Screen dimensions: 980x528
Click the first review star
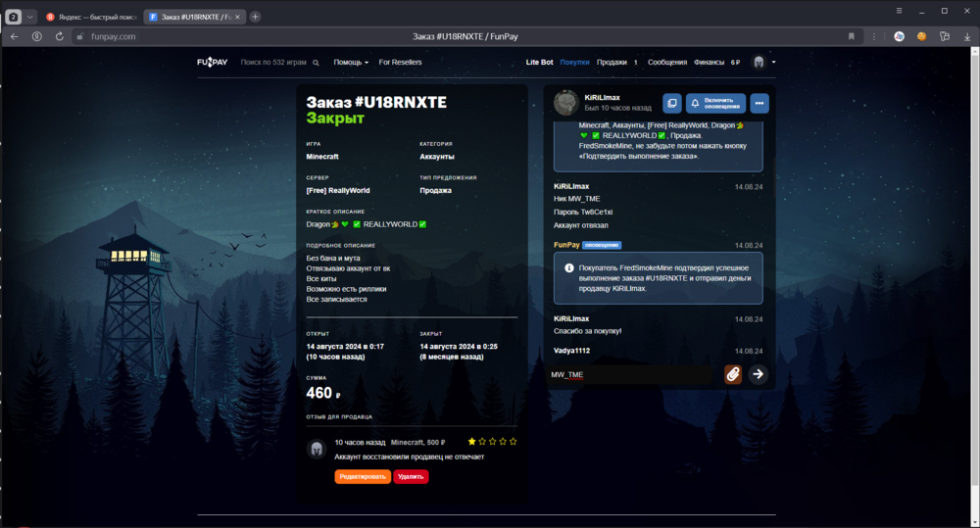(472, 441)
